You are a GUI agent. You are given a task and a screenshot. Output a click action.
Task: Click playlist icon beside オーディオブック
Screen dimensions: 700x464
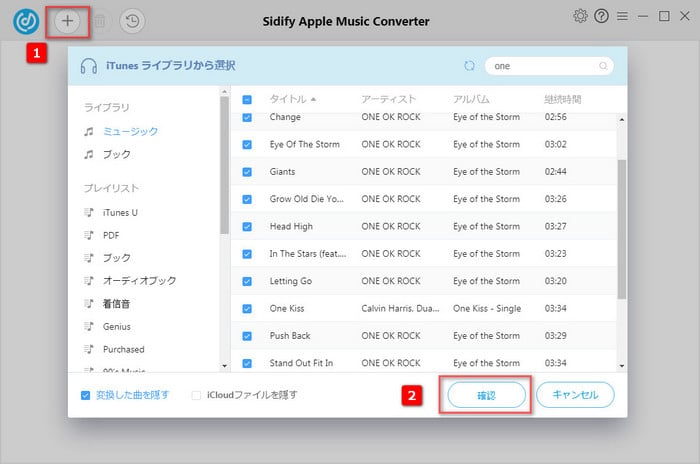coord(89,280)
